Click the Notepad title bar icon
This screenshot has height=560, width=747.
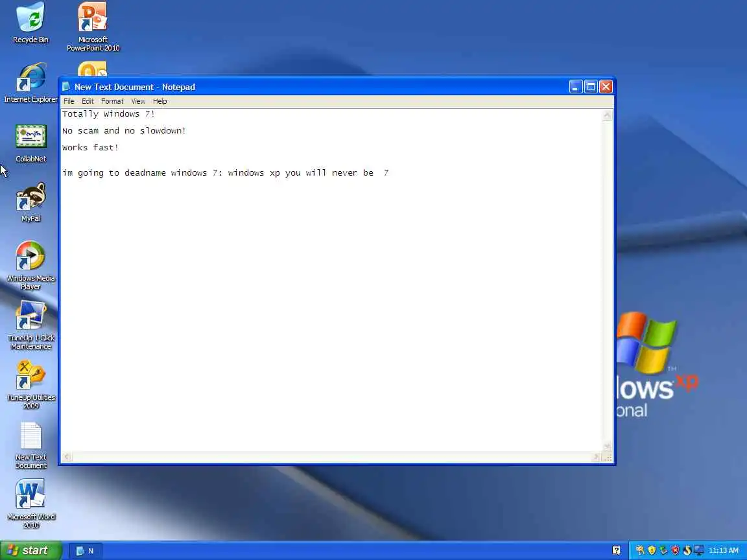[66, 87]
